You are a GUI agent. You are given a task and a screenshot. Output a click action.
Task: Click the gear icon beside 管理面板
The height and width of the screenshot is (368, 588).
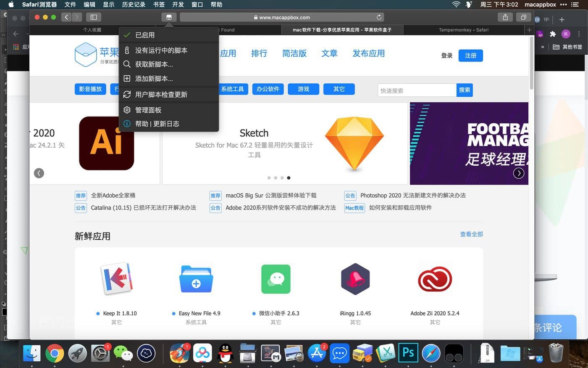click(127, 110)
